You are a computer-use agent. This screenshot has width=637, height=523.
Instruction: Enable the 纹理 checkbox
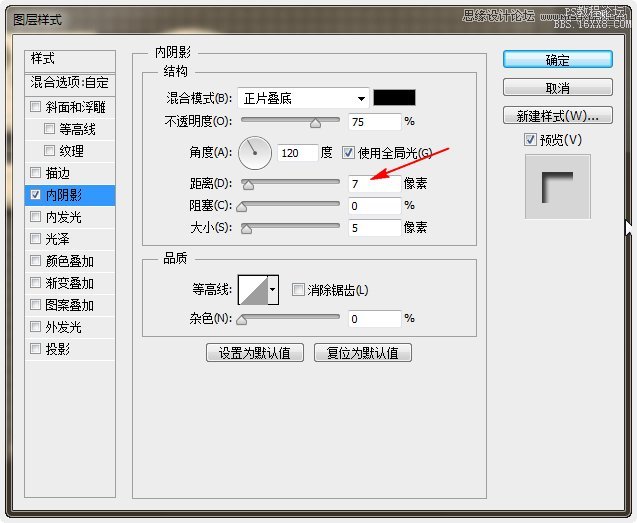pyautogui.click(x=49, y=151)
